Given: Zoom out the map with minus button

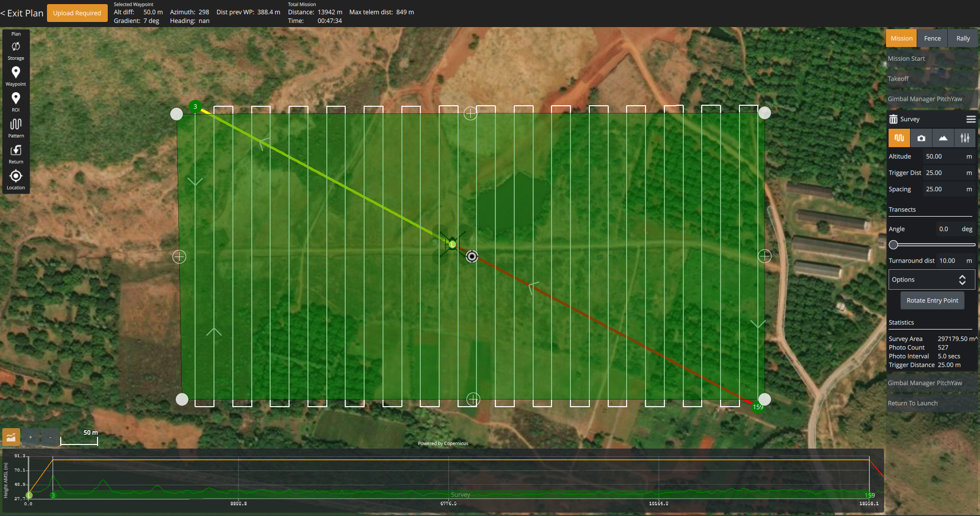Looking at the screenshot, I should coord(50,437).
